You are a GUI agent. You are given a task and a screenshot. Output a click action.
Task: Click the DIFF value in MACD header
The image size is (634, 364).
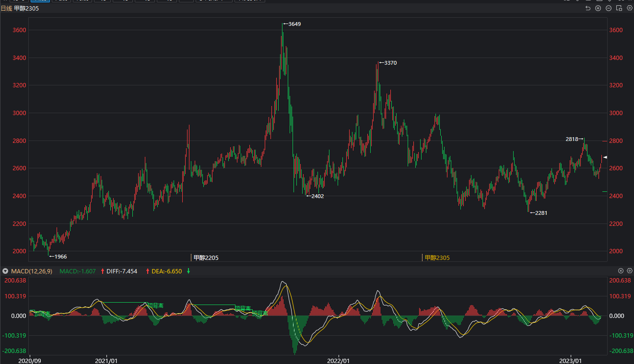coord(121,271)
